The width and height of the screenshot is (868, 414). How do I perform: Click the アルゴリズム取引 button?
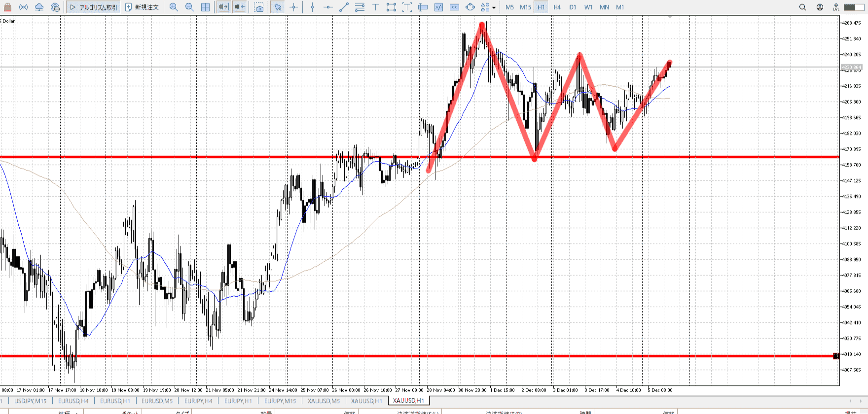point(94,7)
